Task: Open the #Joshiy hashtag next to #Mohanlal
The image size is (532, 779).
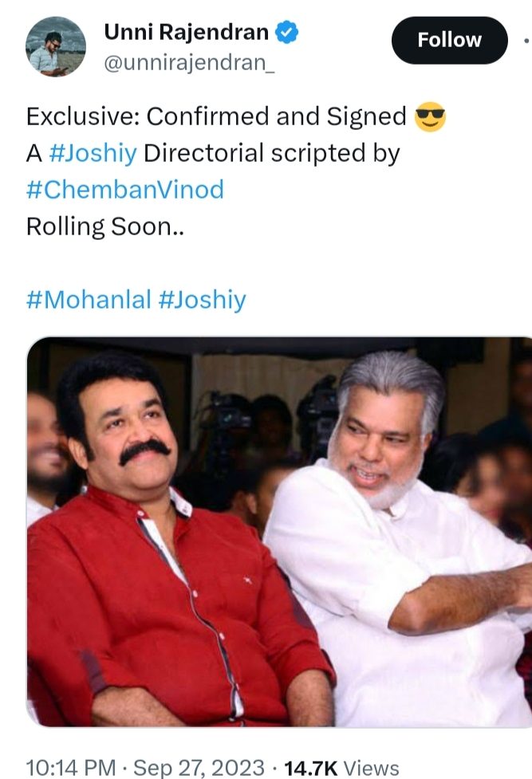Action: pos(202,300)
